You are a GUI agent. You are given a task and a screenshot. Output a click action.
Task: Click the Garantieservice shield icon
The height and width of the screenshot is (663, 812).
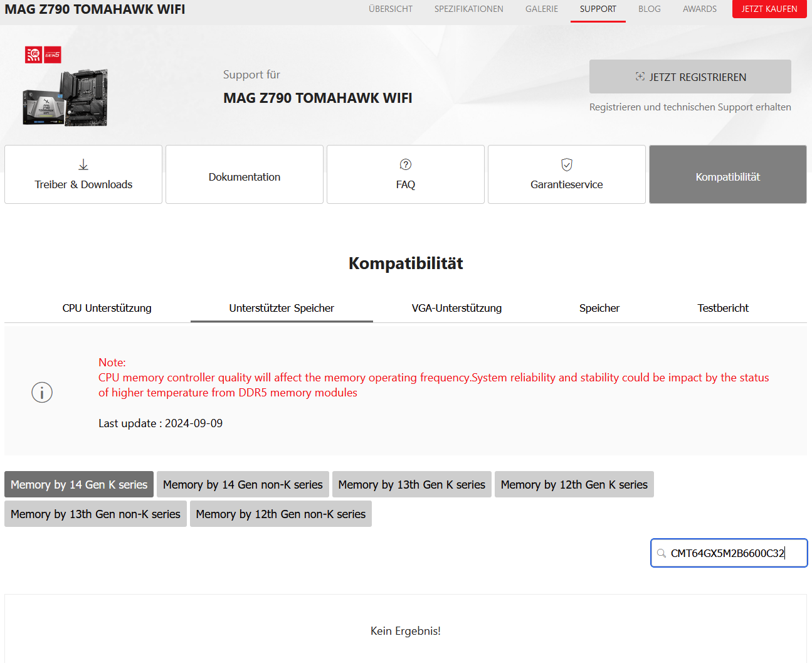pyautogui.click(x=567, y=165)
